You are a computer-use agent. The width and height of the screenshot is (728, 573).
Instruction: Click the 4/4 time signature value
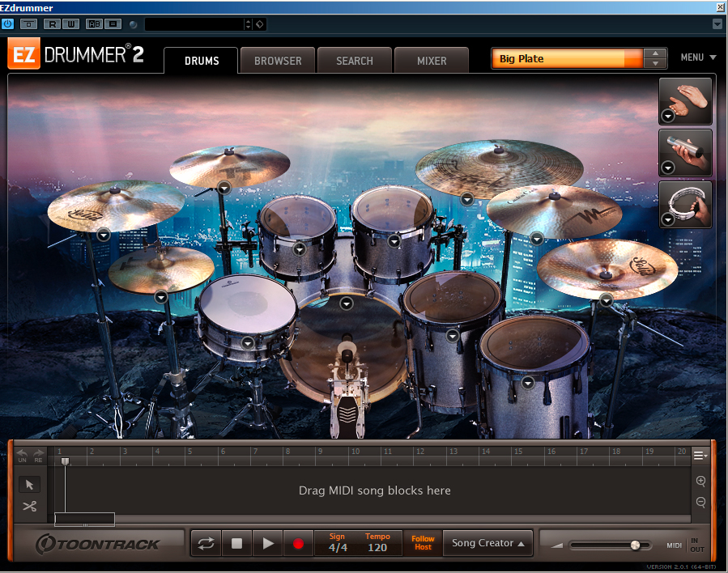(338, 548)
